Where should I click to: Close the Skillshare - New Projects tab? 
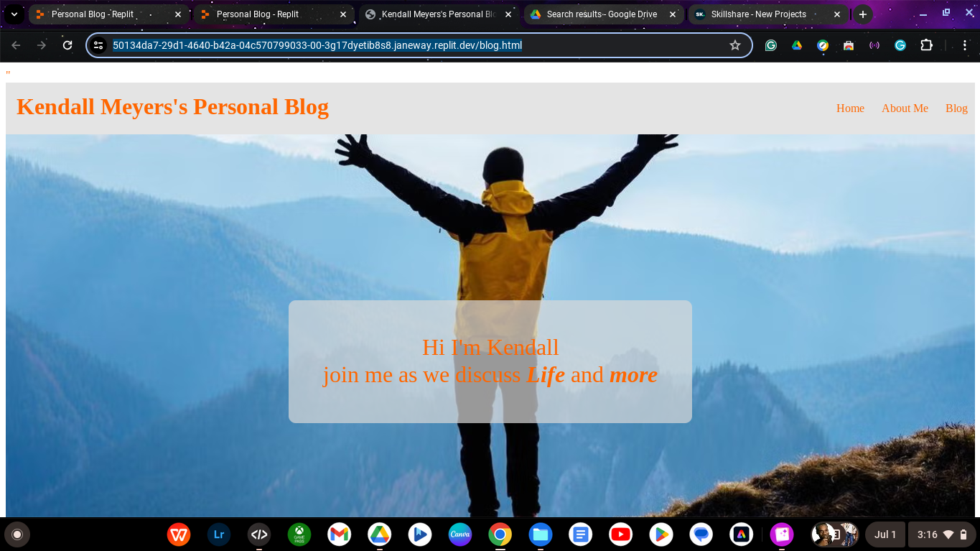pyautogui.click(x=837, y=14)
